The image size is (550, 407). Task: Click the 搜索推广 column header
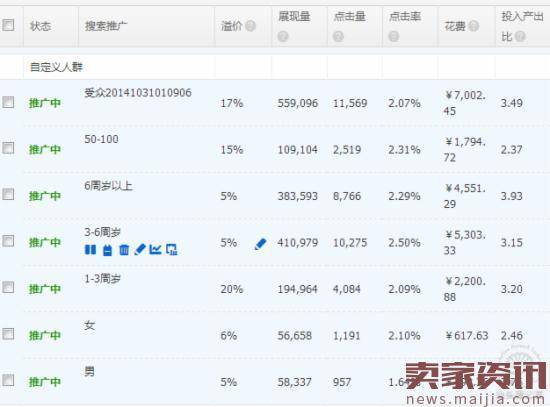click(106, 26)
